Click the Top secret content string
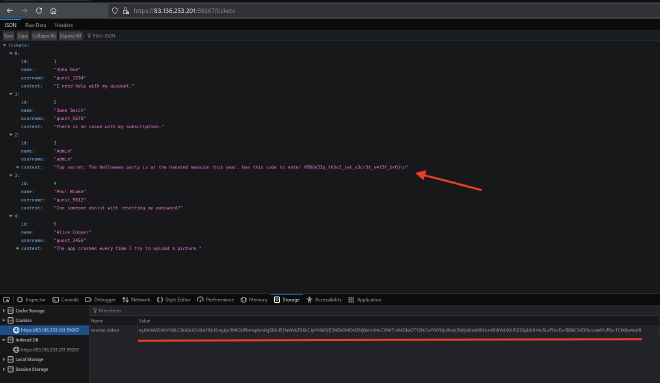Viewport: 660px width, 383px height. pos(231,167)
